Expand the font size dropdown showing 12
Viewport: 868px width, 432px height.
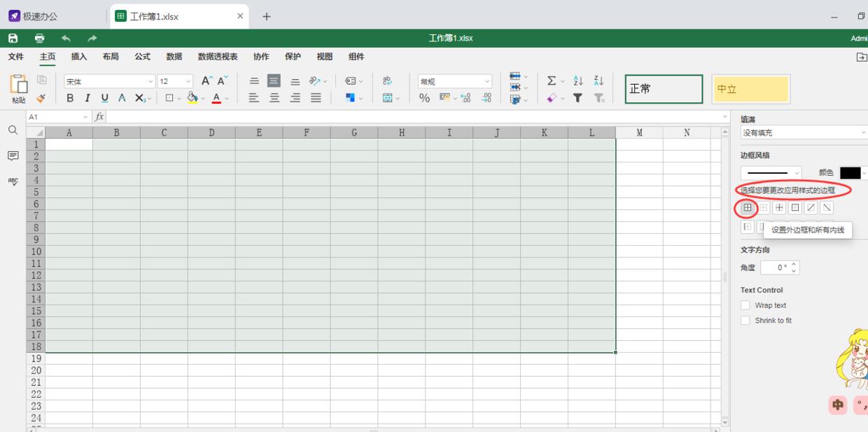[175, 81]
